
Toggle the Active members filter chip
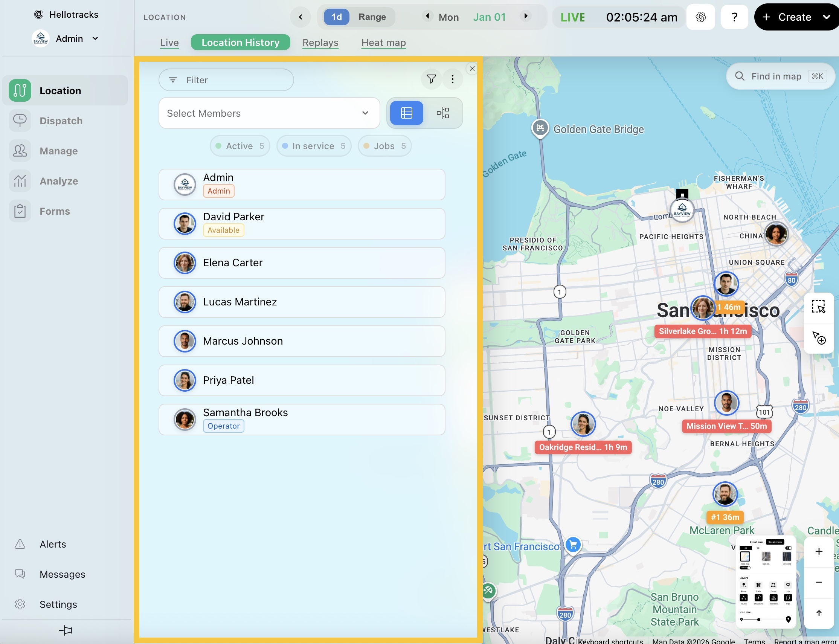[x=240, y=146]
